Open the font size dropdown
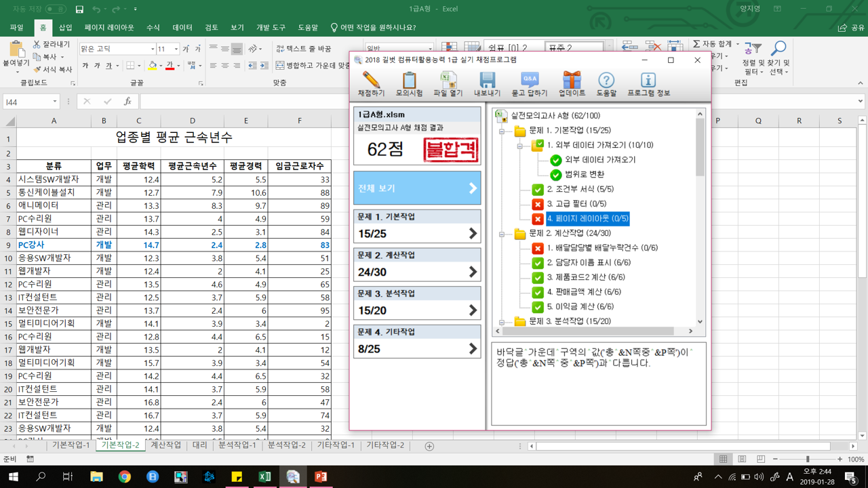Screen dimensions: 868x488 pyautogui.click(x=176, y=49)
